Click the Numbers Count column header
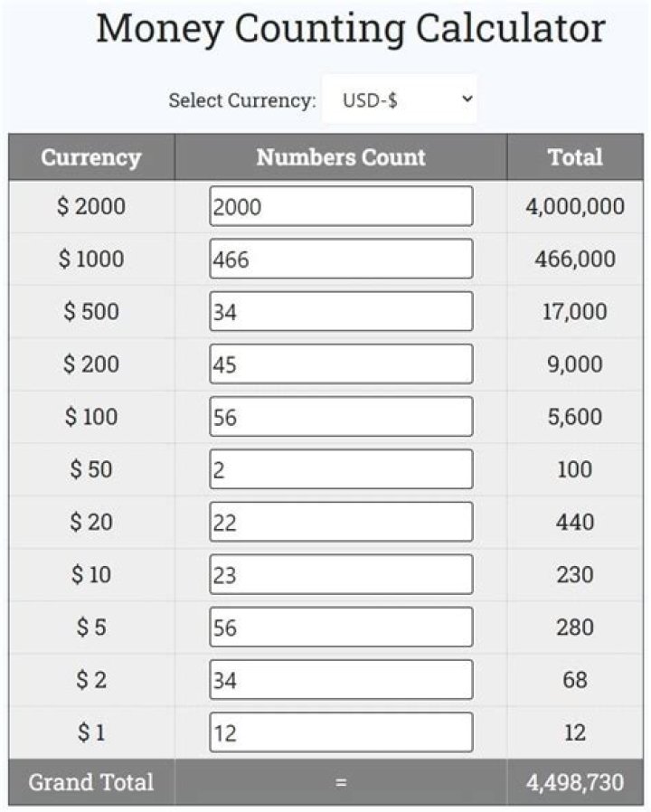 341,157
